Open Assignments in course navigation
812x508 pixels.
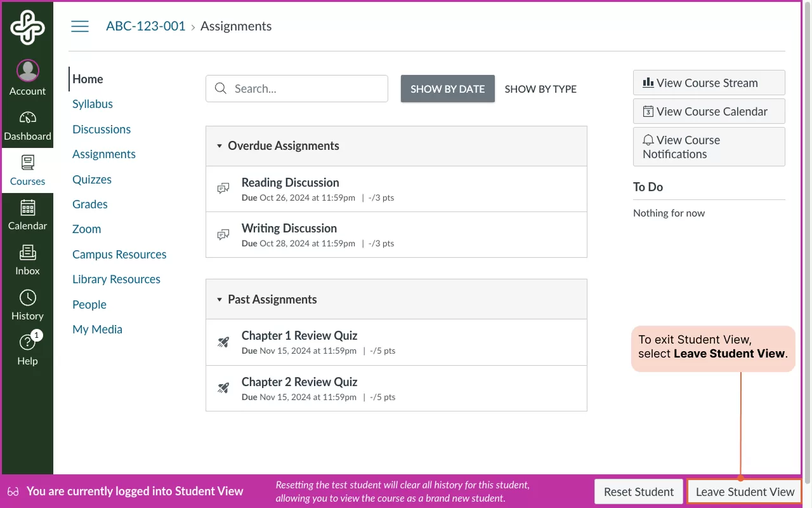pos(104,154)
